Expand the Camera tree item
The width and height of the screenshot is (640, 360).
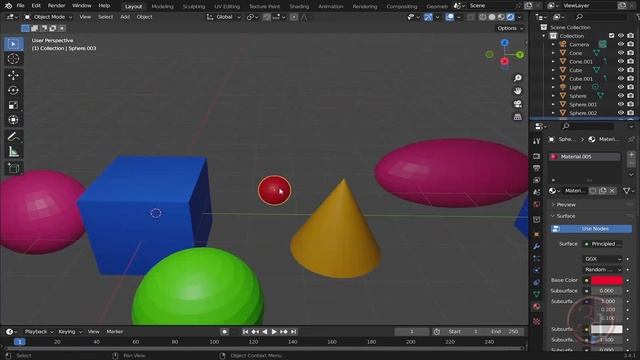553,44
